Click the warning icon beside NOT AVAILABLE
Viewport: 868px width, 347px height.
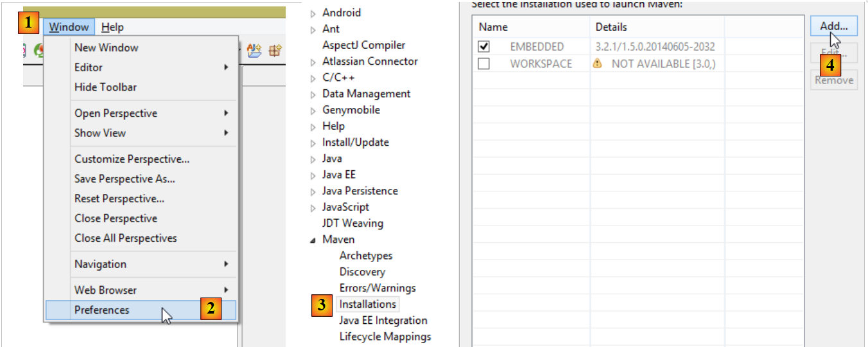pyautogui.click(x=597, y=64)
